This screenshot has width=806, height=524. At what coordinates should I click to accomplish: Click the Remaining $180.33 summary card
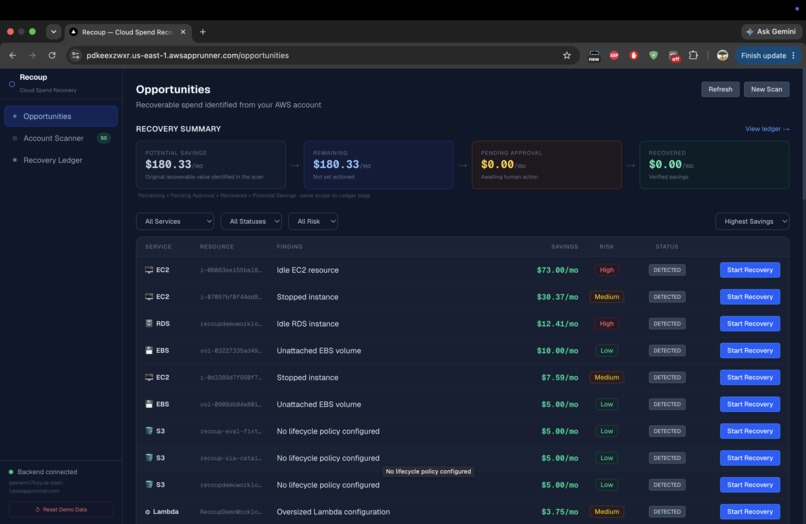(379, 165)
